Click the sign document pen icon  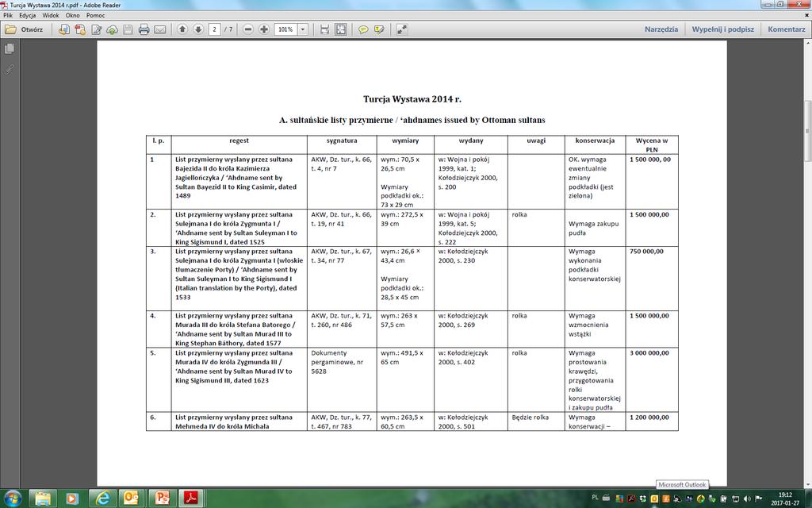[96, 29]
